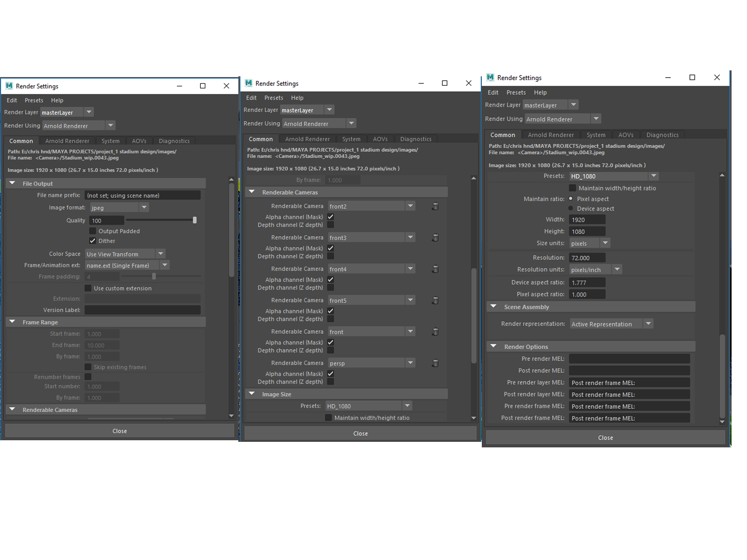Click the trash icon next to the persp camera
The image size is (747, 560).
pyautogui.click(x=435, y=363)
